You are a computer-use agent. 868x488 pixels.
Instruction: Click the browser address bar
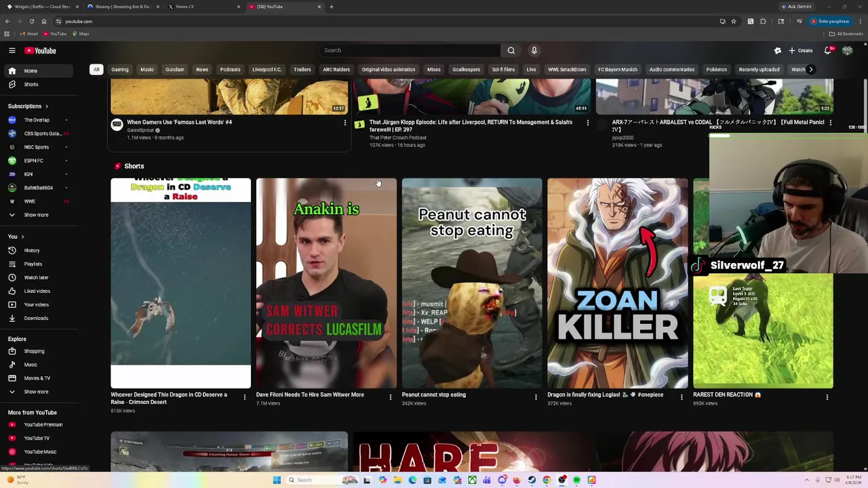click(387, 21)
